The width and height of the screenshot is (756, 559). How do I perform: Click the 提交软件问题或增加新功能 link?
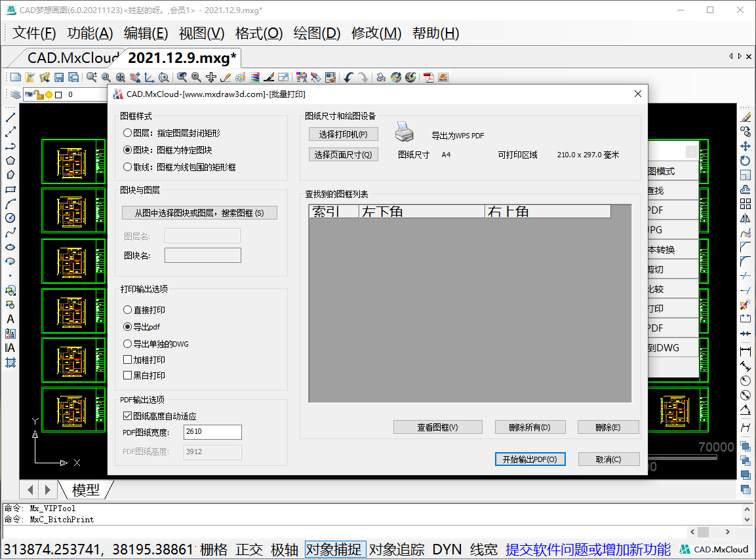(587, 549)
